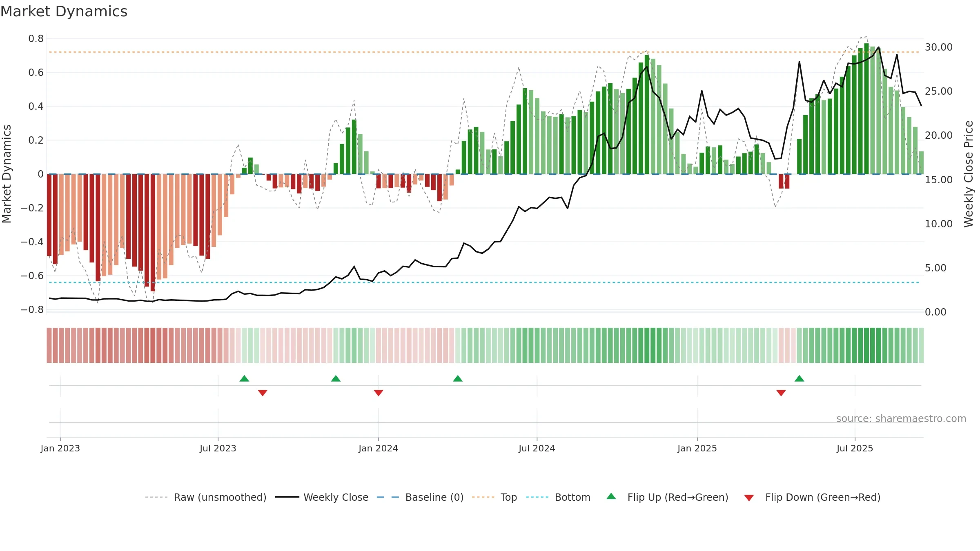This screenshot has height=551, width=980.
Task: Click the 0.8 left axis tick label
Action: 36,39
